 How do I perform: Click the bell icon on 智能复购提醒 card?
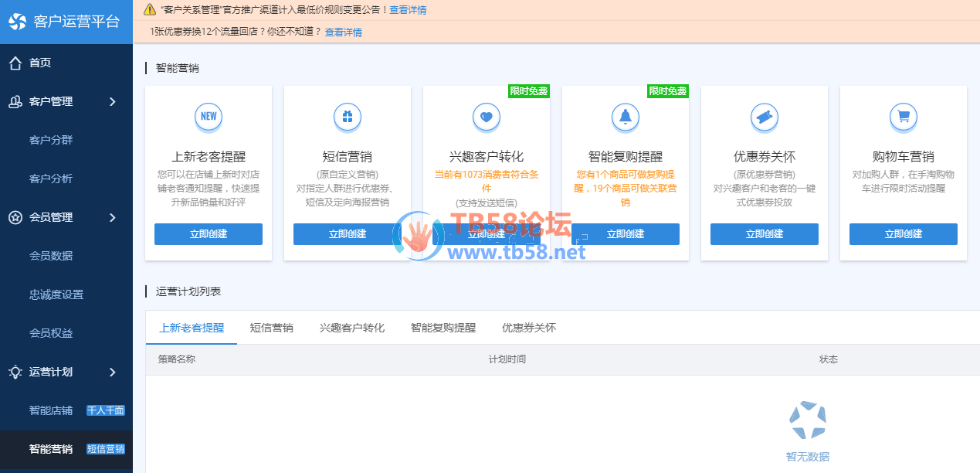(626, 117)
